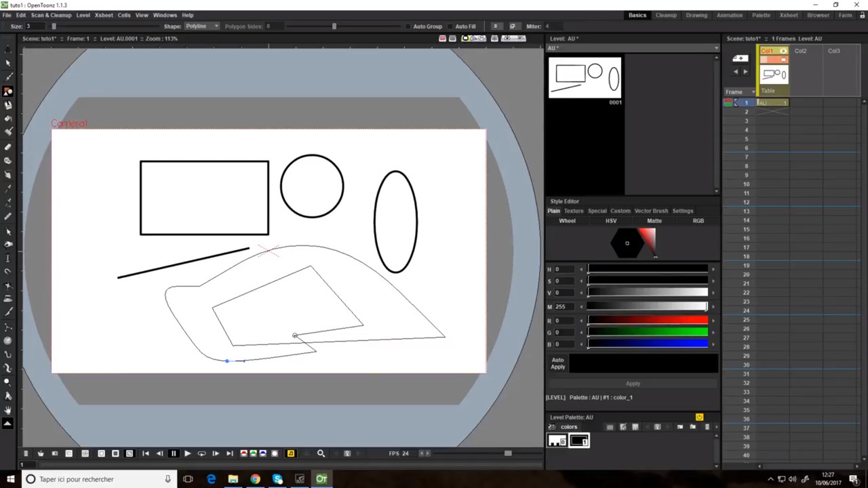Open the viewer bar options menu
Screen dimensions: 868x488
[26, 453]
